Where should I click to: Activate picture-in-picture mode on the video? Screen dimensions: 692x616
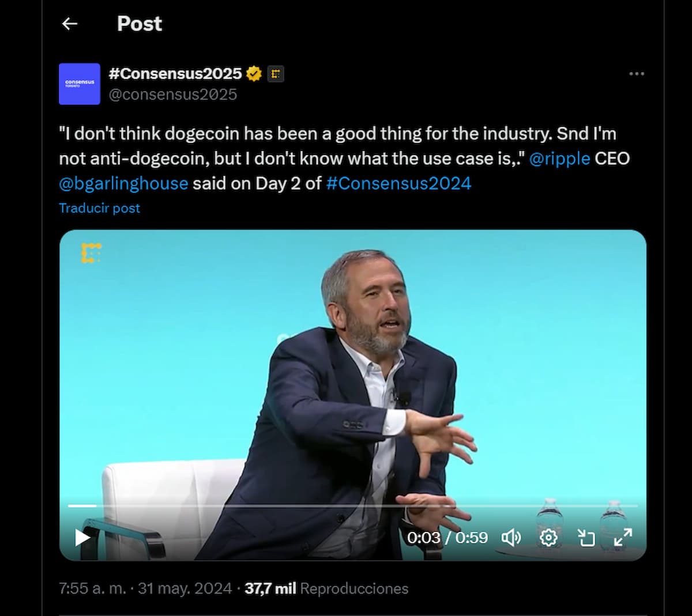586,537
